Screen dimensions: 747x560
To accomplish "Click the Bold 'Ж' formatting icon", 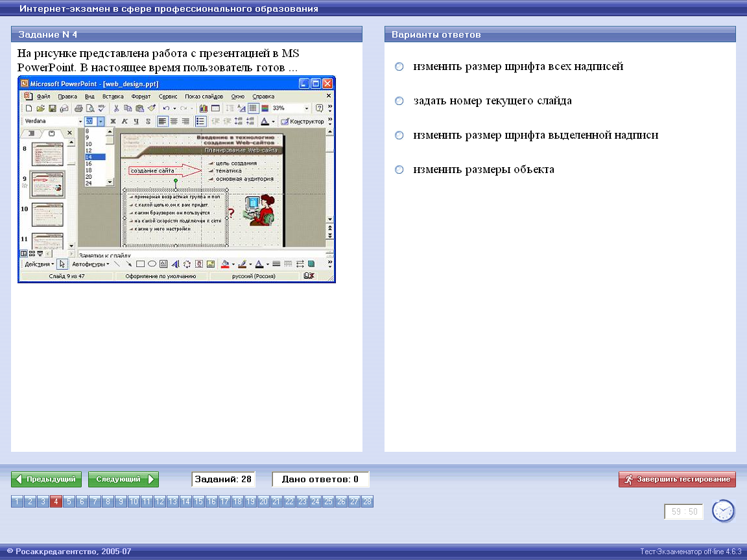I will coord(113,121).
